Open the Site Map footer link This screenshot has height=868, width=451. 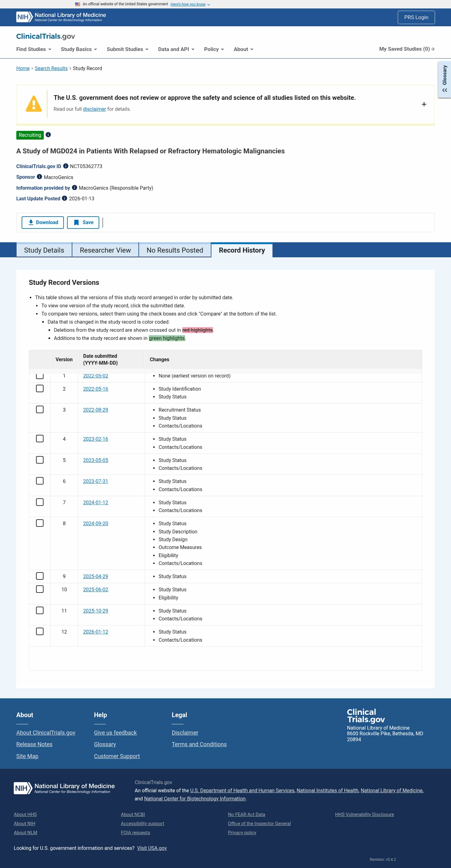pos(27,756)
